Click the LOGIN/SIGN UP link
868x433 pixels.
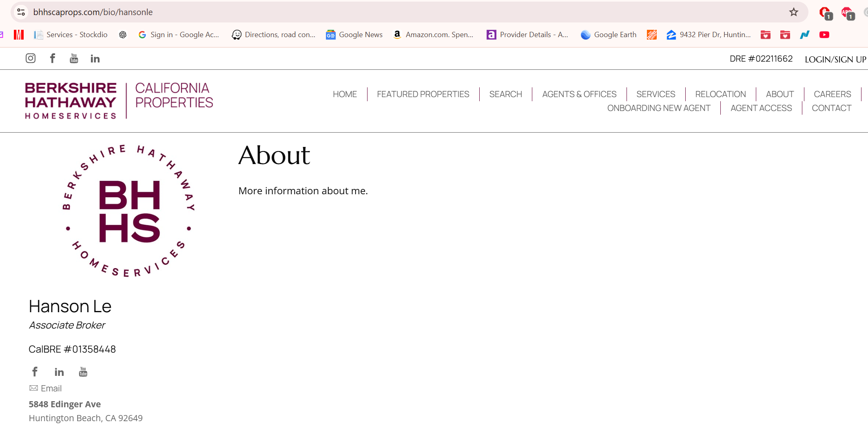835,59
